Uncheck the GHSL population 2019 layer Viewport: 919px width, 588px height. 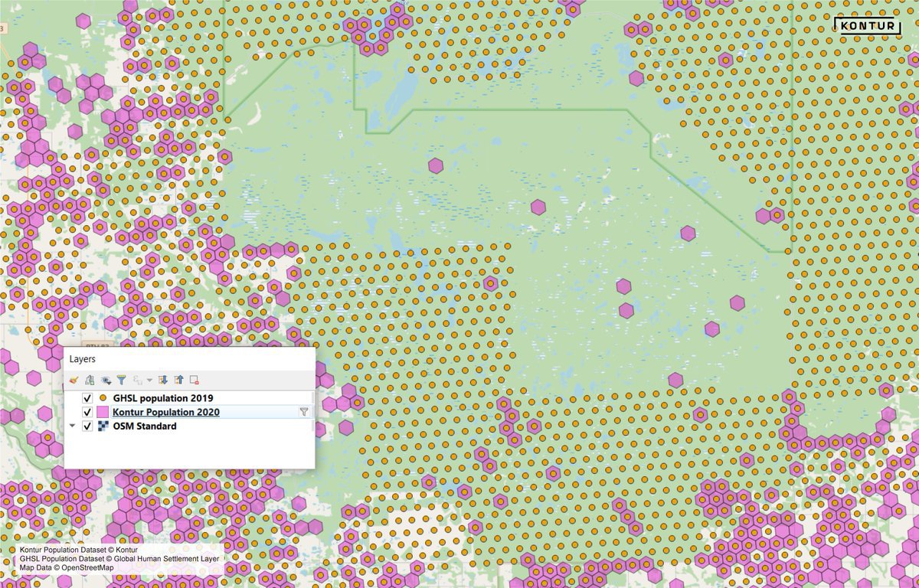[87, 398]
